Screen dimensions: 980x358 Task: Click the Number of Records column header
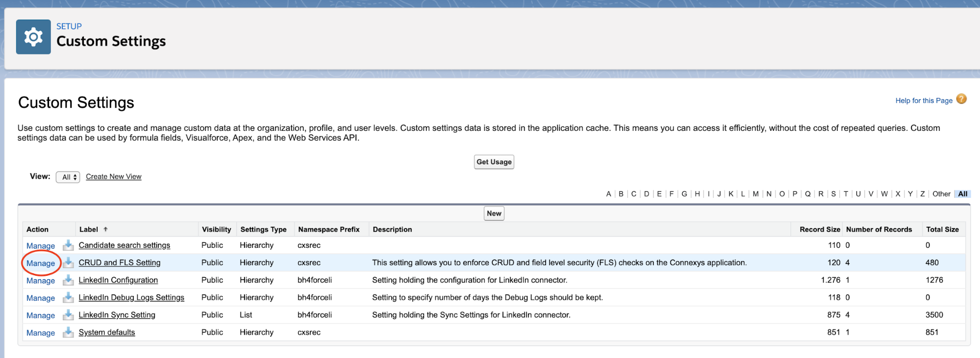tap(879, 229)
